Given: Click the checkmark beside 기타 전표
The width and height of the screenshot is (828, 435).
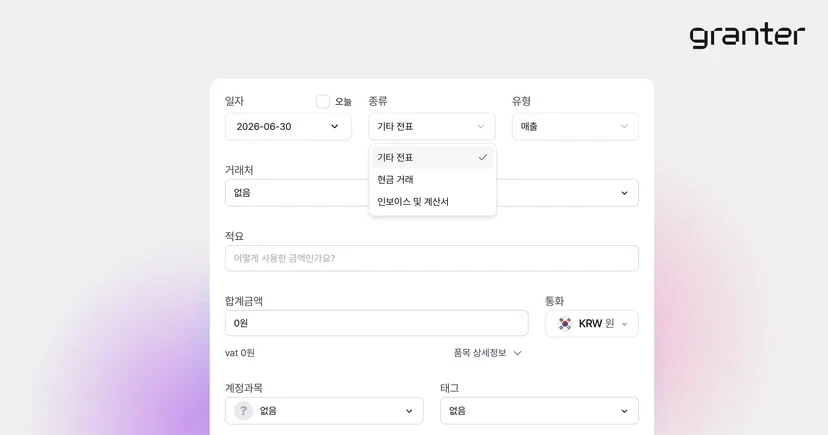Looking at the screenshot, I should pyautogui.click(x=483, y=157).
